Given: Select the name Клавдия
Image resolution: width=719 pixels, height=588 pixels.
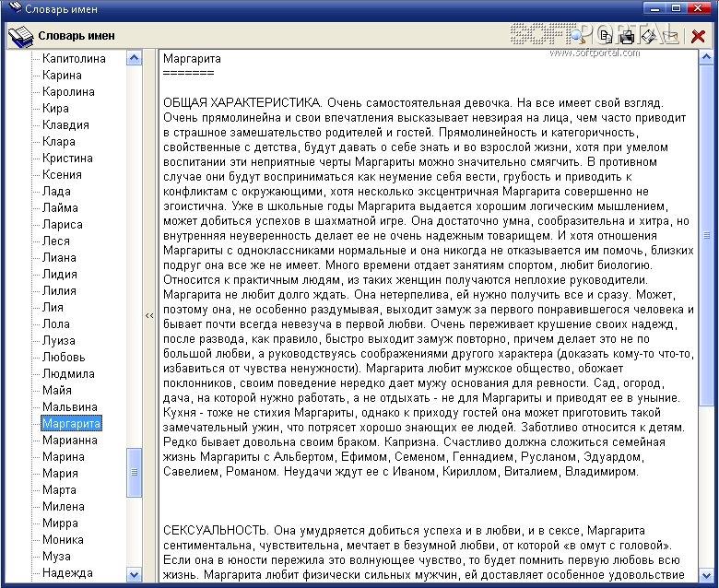Looking at the screenshot, I should pyautogui.click(x=65, y=124).
